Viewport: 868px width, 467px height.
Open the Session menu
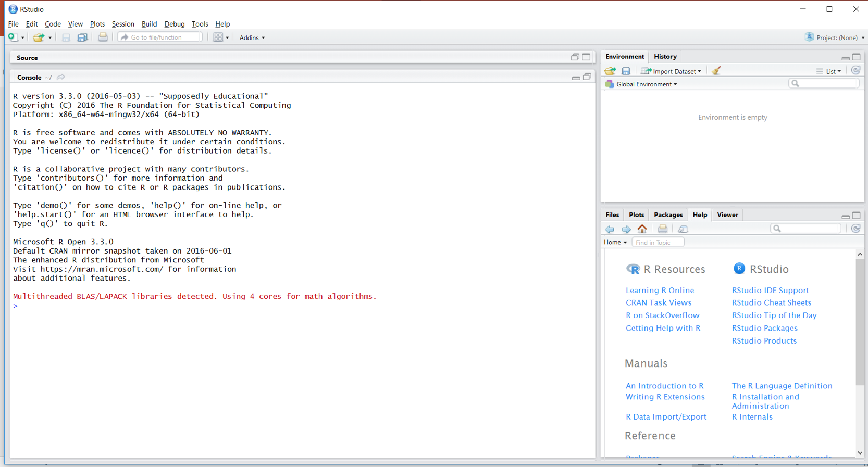point(123,24)
